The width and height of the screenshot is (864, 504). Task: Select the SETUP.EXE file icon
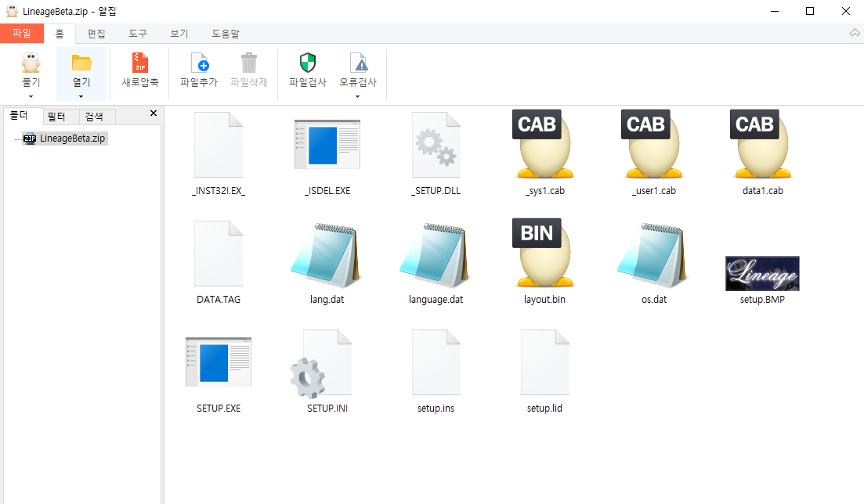219,362
